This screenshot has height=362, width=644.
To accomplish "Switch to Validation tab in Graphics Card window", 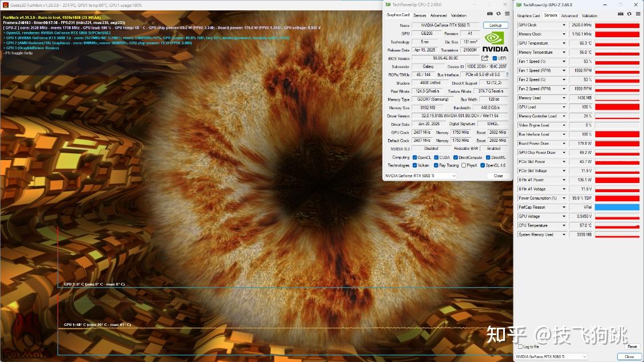I will (459, 15).
